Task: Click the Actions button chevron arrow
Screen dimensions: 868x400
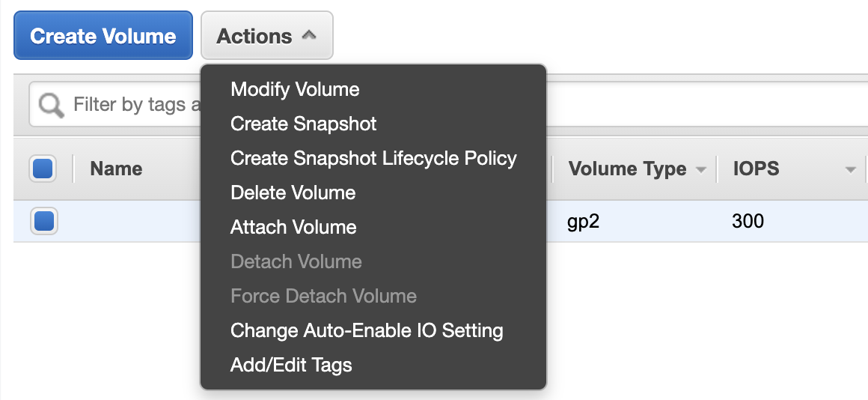Action: [x=309, y=35]
